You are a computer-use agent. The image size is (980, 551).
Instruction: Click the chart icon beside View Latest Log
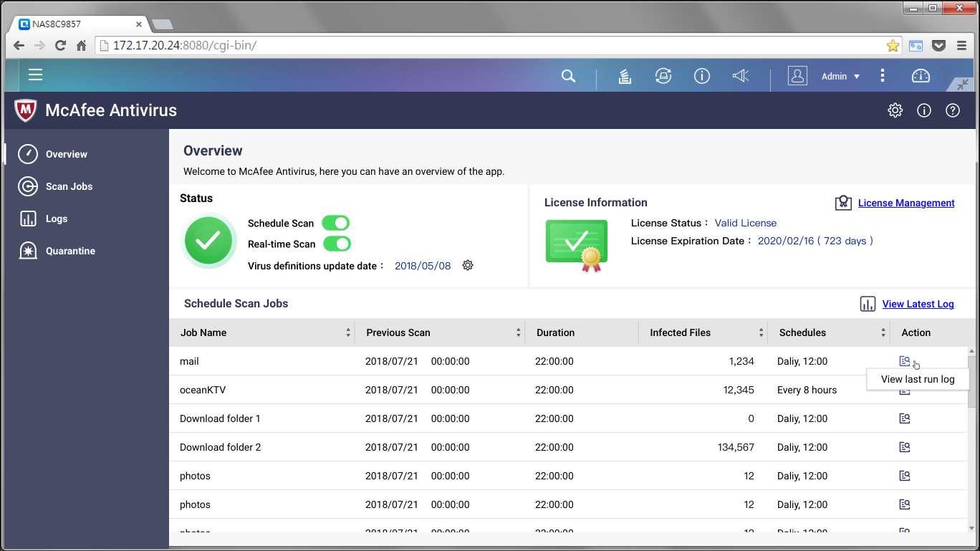tap(868, 304)
